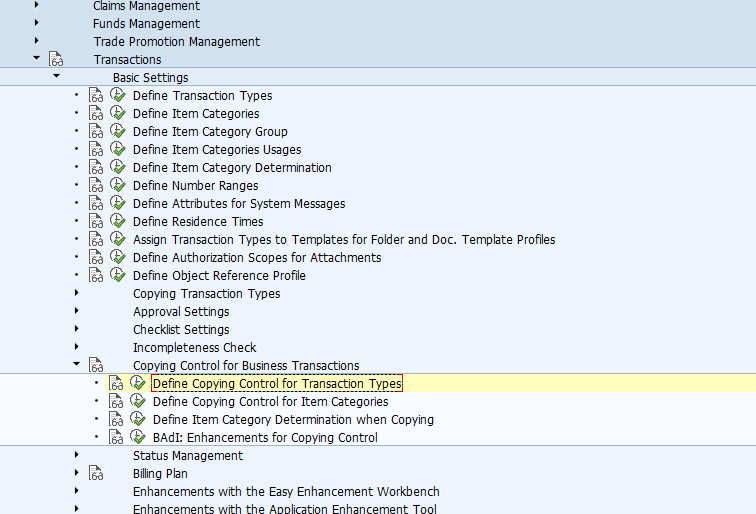Image resolution: width=756 pixels, height=514 pixels.
Task: Execute IMG activity for Define Item Categories
Action: (118, 113)
